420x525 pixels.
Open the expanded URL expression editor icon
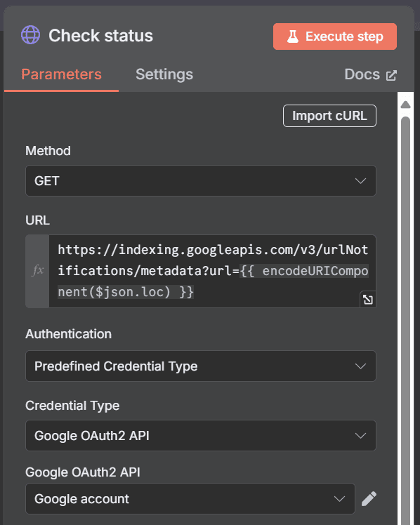click(x=367, y=299)
